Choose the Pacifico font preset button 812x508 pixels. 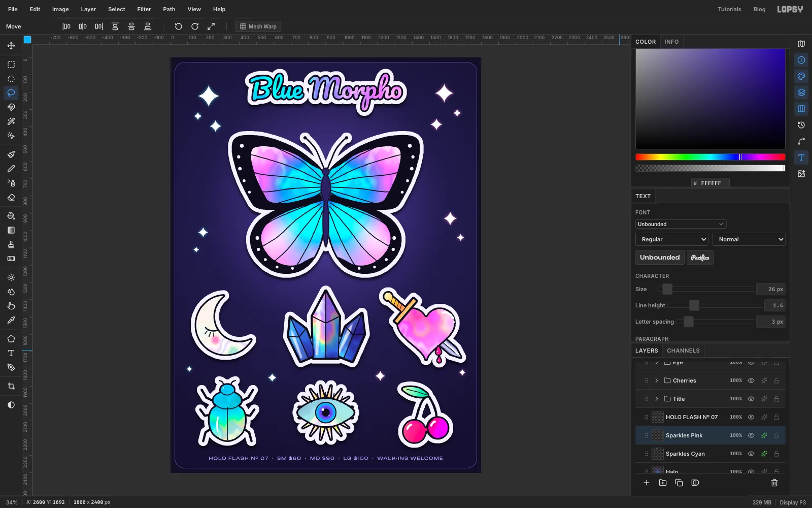(x=700, y=258)
